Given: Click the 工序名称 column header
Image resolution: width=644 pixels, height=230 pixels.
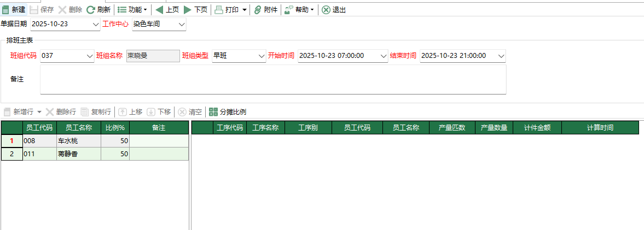Looking at the screenshot, I should pos(266,127).
